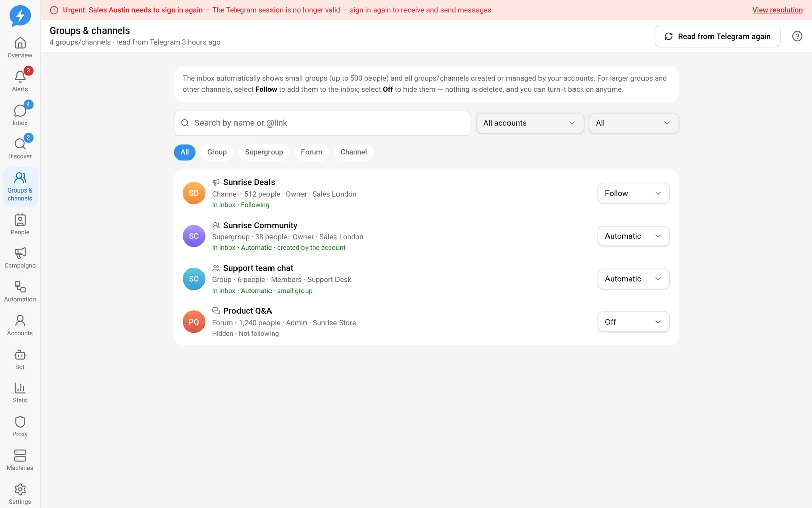Click the Support team chat avatar
Viewport: 812px width, 508px height.
194,279
